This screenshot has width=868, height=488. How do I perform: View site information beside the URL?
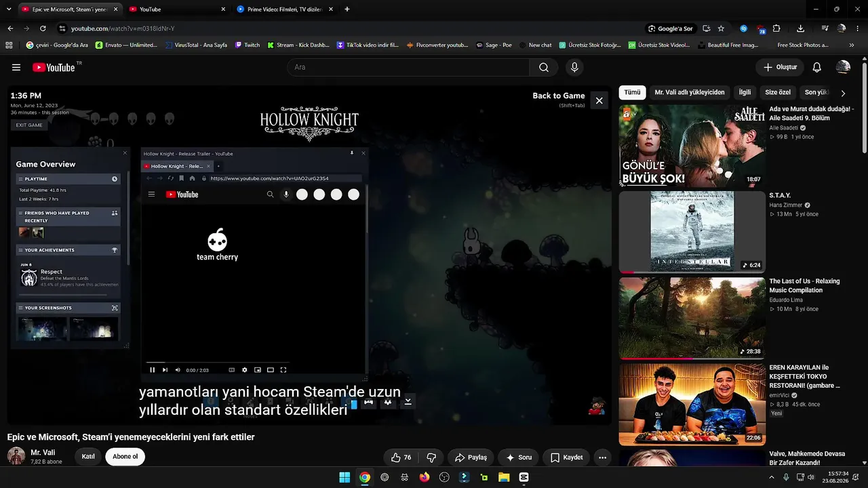(x=62, y=28)
